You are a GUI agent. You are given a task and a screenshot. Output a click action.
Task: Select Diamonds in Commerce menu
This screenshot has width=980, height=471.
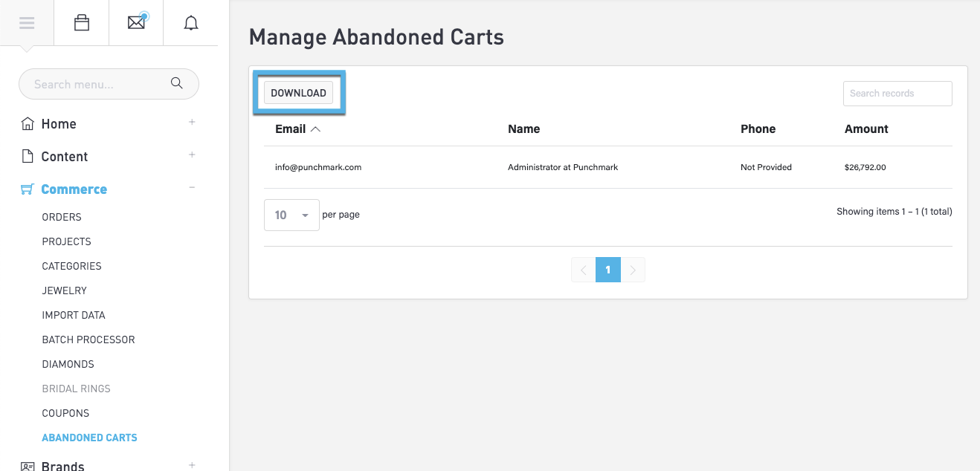[x=68, y=364]
